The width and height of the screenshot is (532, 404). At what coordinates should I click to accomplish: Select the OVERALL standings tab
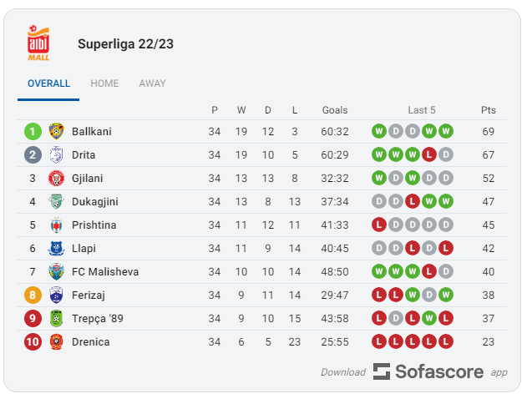[x=48, y=83]
